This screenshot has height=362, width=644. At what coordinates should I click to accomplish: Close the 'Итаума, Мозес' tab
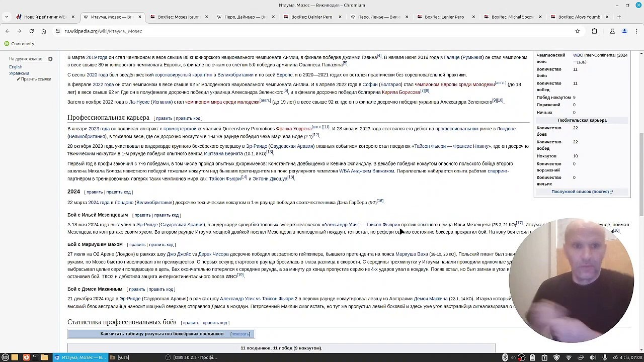pyautogui.click(x=140, y=17)
